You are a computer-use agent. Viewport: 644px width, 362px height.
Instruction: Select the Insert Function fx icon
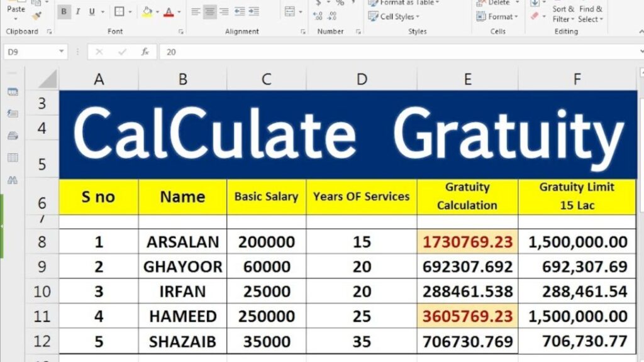[143, 51]
